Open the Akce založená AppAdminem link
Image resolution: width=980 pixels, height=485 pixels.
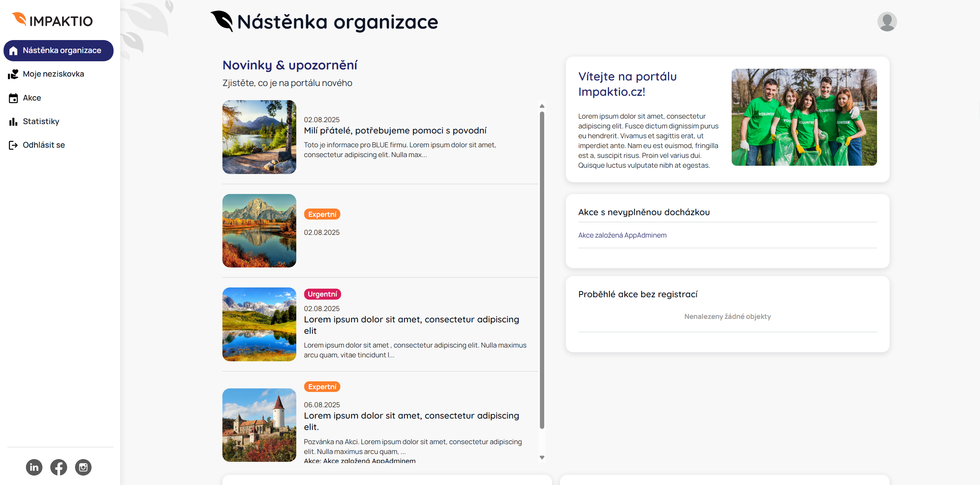click(622, 235)
